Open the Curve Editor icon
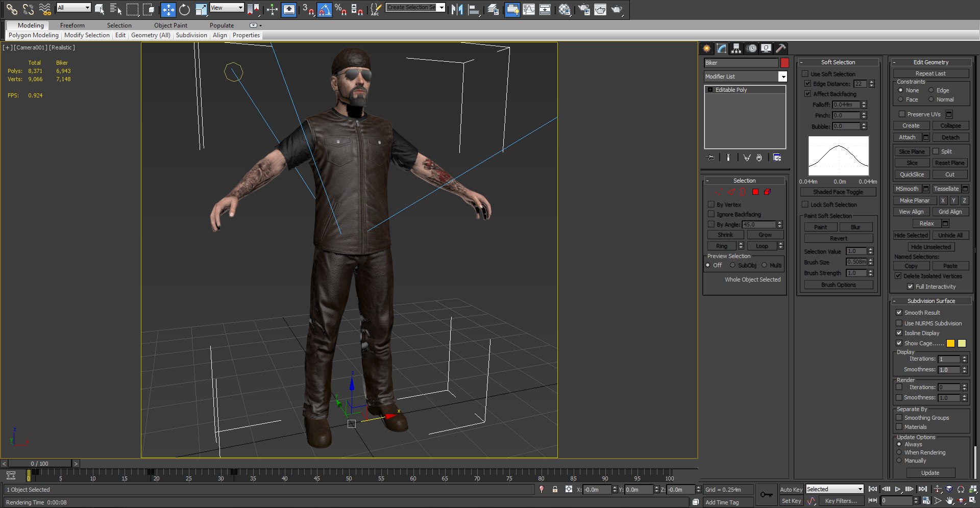980x508 pixels. click(x=529, y=9)
